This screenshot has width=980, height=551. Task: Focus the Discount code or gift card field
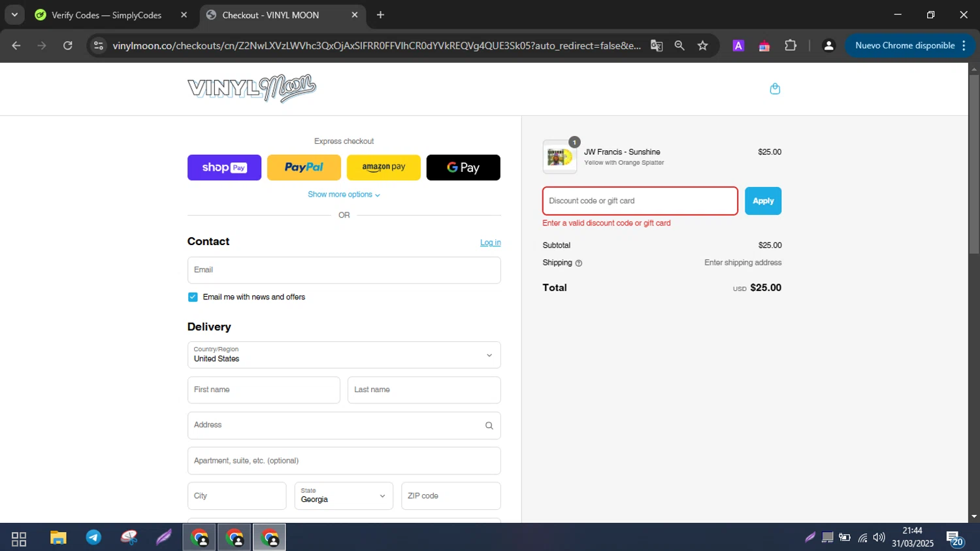click(640, 201)
